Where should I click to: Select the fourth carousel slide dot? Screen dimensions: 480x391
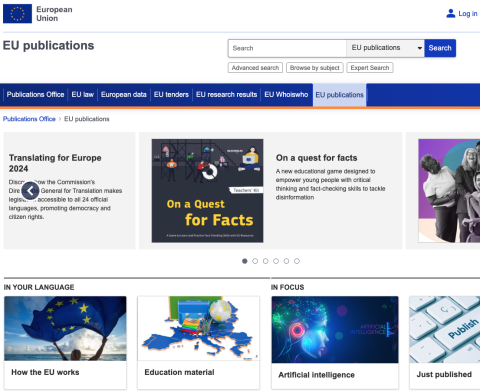[x=276, y=261]
